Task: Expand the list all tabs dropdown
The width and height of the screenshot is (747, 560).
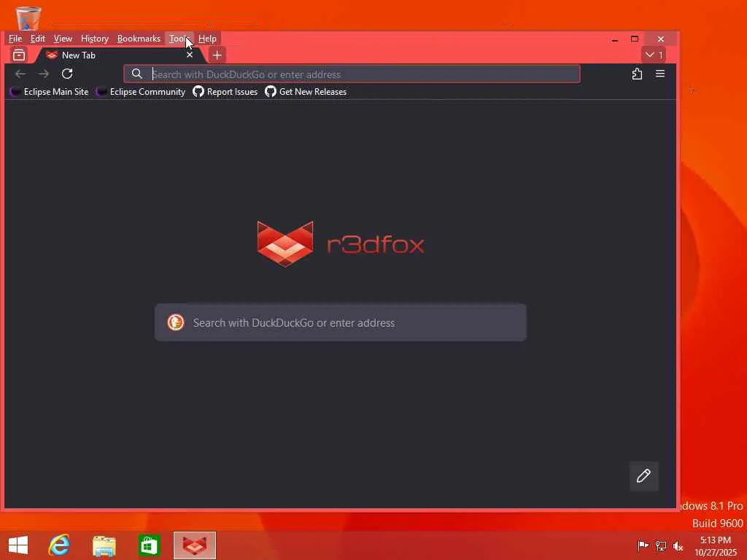Action: click(654, 55)
